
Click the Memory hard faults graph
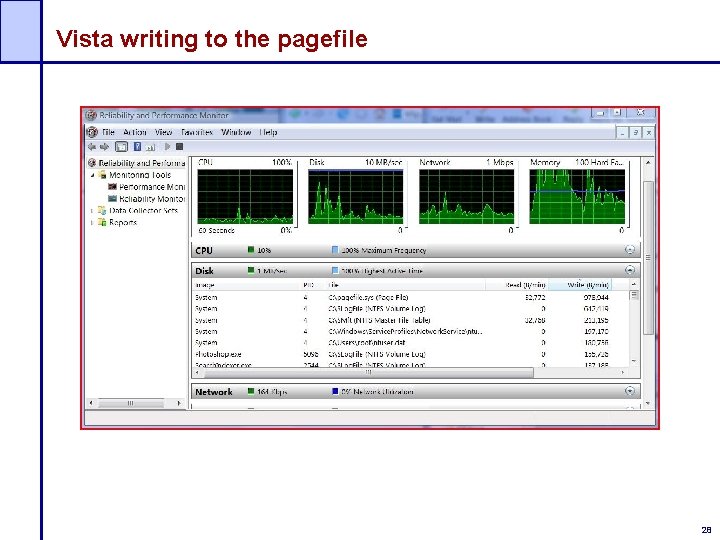[x=577, y=197]
